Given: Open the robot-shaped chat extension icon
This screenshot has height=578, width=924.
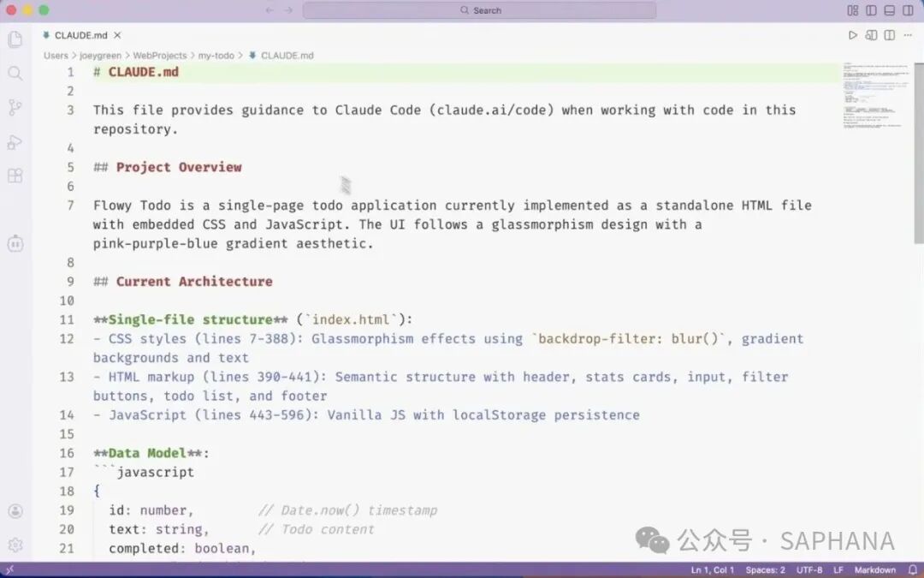Looking at the screenshot, I should pyautogui.click(x=15, y=243).
